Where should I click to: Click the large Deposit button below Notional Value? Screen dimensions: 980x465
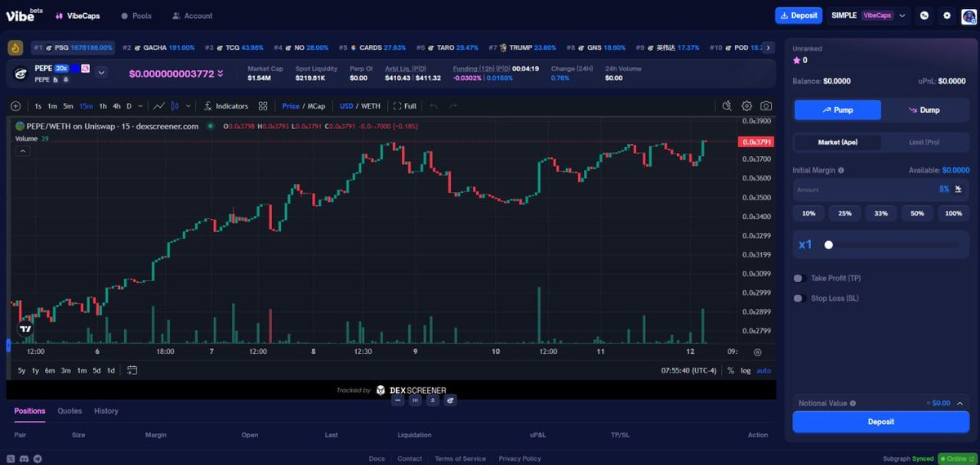[x=880, y=422]
